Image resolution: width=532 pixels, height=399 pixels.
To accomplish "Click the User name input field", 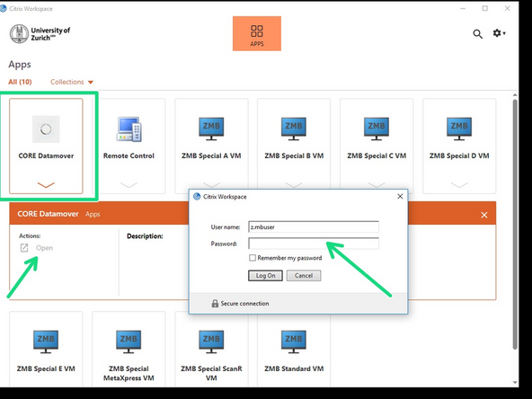I will 314,227.
